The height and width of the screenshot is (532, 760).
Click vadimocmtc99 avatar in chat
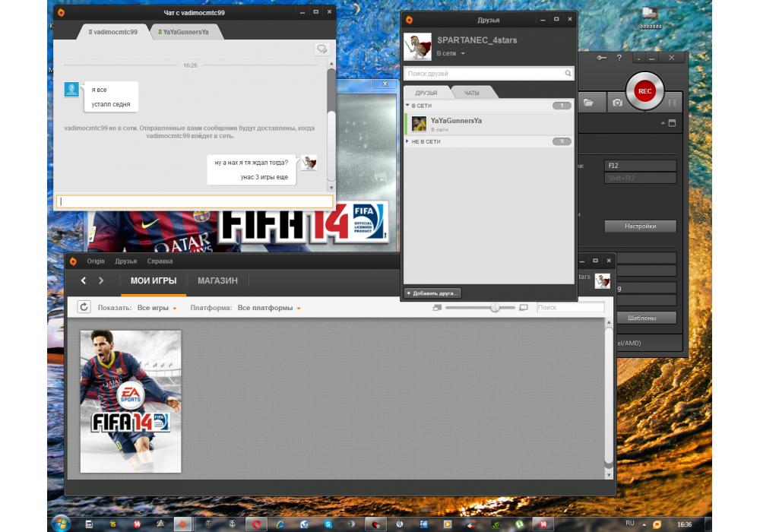71,90
